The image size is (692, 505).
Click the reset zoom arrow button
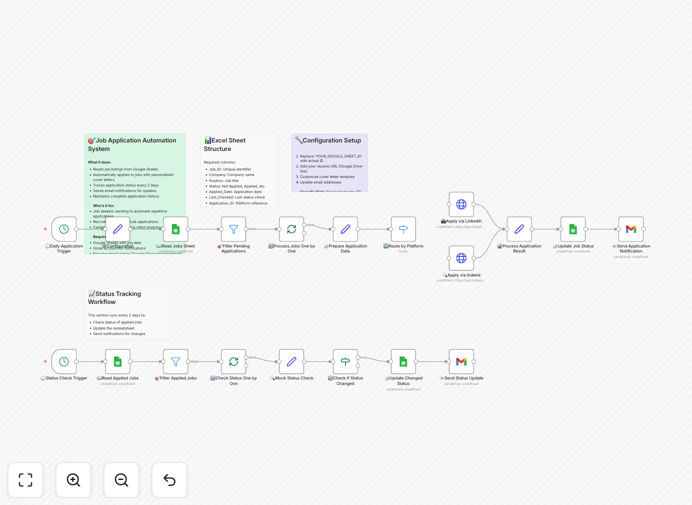(x=169, y=480)
